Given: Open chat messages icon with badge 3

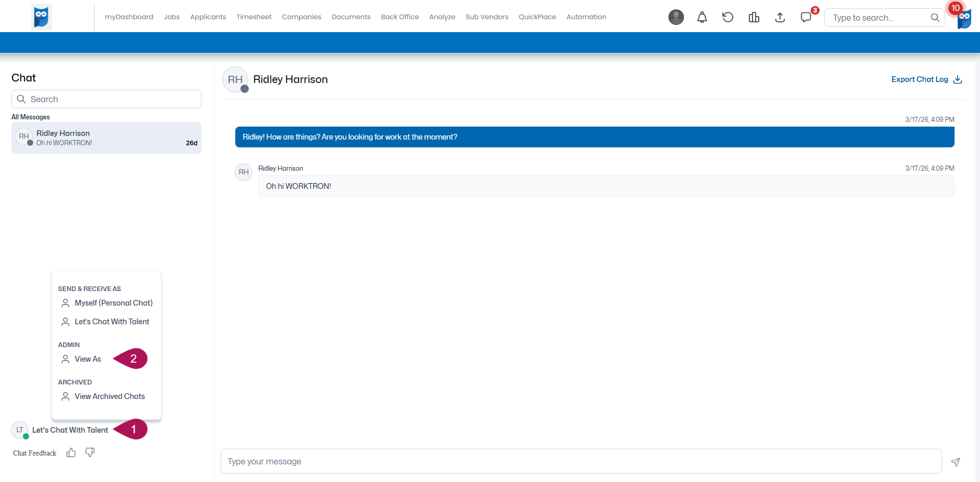Looking at the screenshot, I should coord(806,17).
